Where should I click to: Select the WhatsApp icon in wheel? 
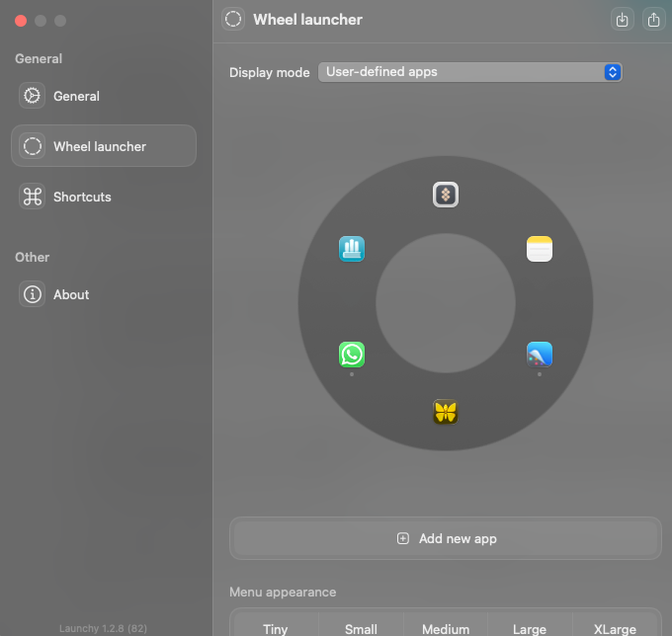352,355
